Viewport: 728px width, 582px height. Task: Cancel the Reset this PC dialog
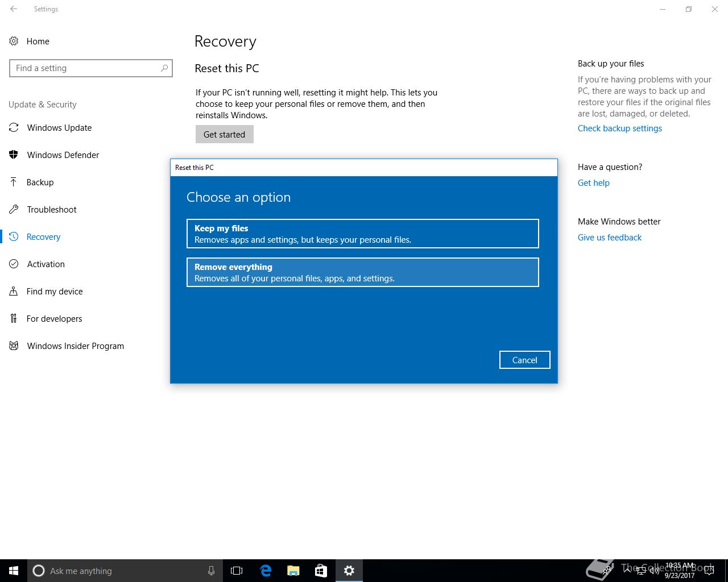(524, 360)
